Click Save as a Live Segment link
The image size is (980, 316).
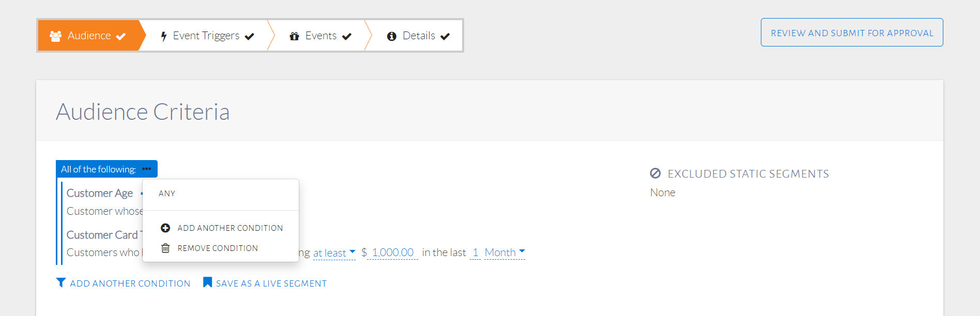[271, 283]
